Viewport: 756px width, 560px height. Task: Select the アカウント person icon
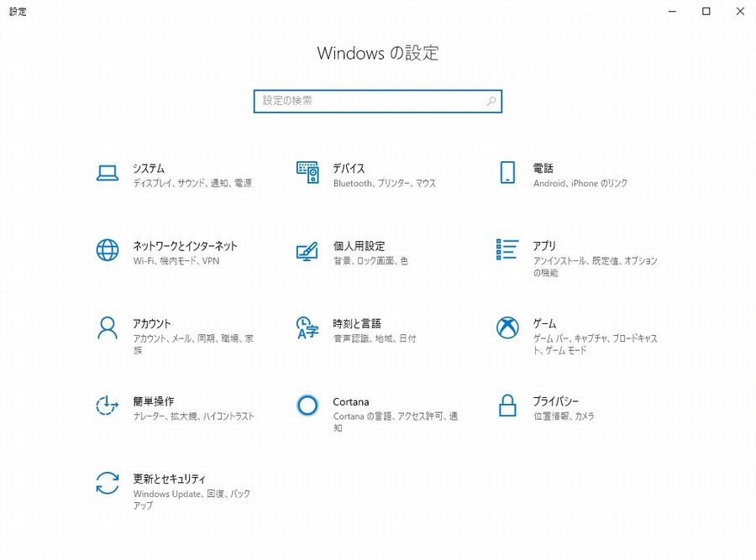point(107,328)
